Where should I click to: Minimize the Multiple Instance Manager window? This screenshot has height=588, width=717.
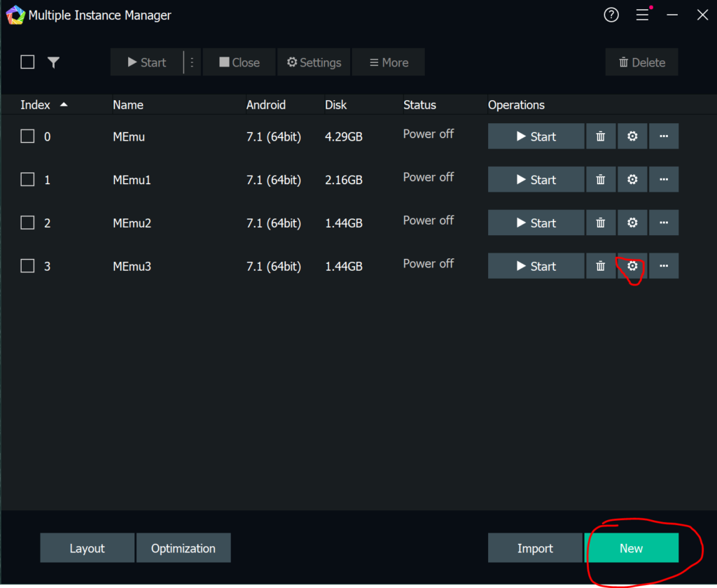(x=672, y=15)
